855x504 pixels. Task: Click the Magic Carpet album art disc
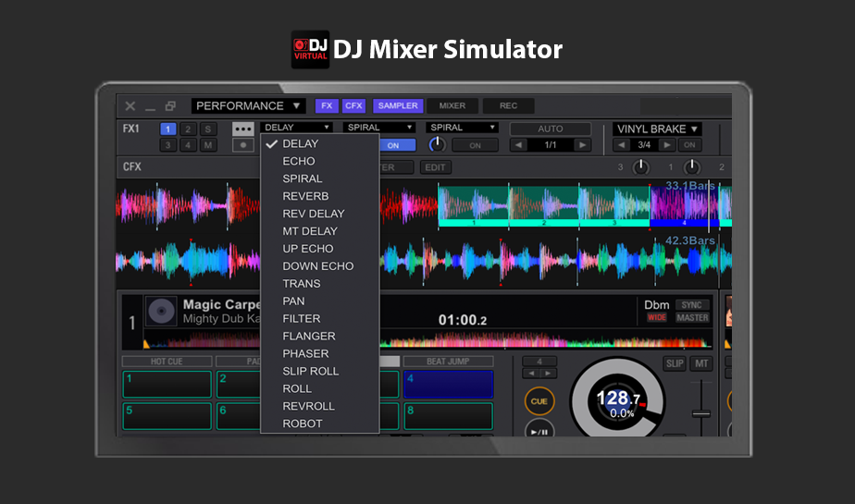click(x=162, y=312)
